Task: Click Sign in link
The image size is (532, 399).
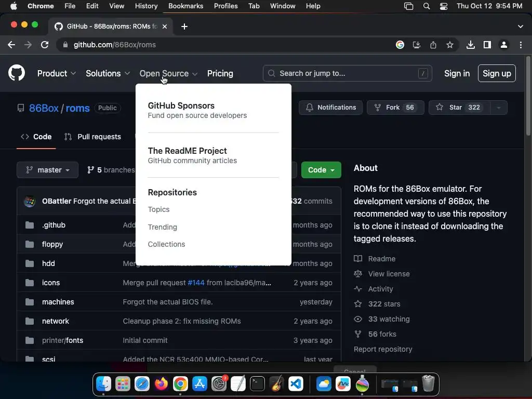Action: coord(457,73)
